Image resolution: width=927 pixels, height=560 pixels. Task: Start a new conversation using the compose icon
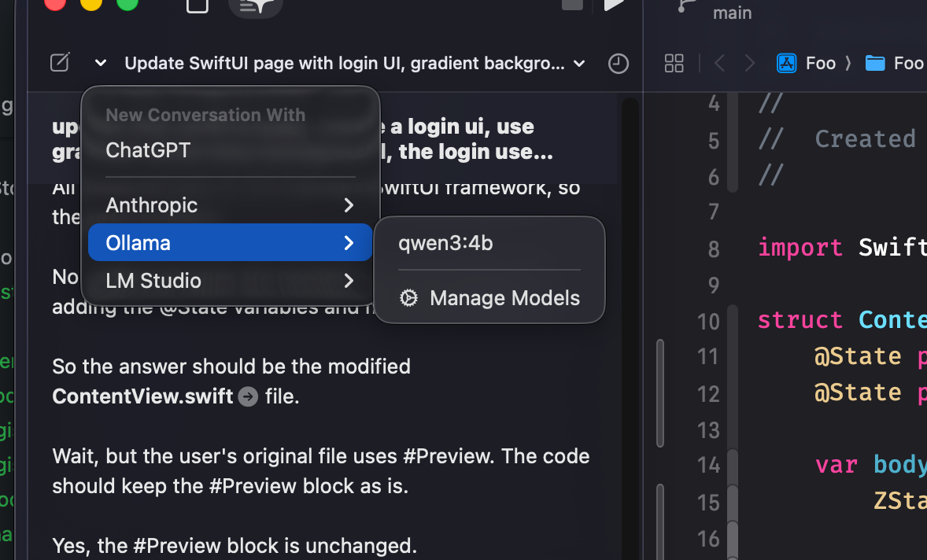tap(59, 62)
